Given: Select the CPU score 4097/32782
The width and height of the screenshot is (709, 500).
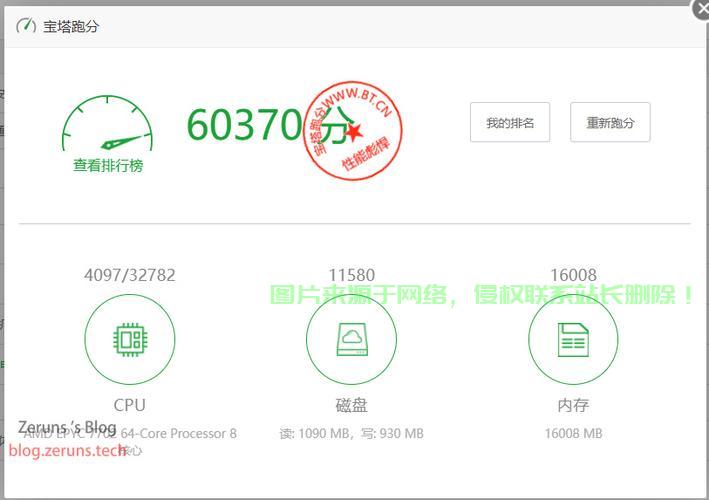Looking at the screenshot, I should 130,275.
